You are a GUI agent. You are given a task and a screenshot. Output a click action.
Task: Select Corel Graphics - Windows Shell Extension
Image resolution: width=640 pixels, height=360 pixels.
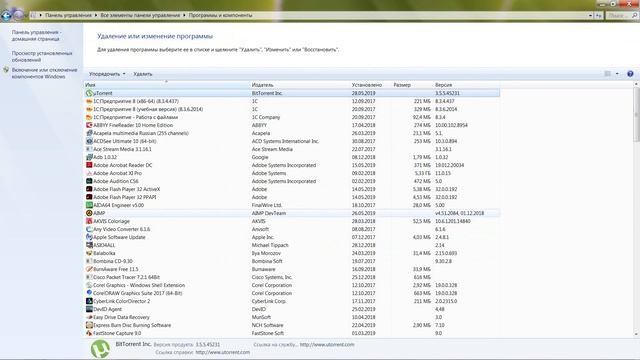pos(291,285)
